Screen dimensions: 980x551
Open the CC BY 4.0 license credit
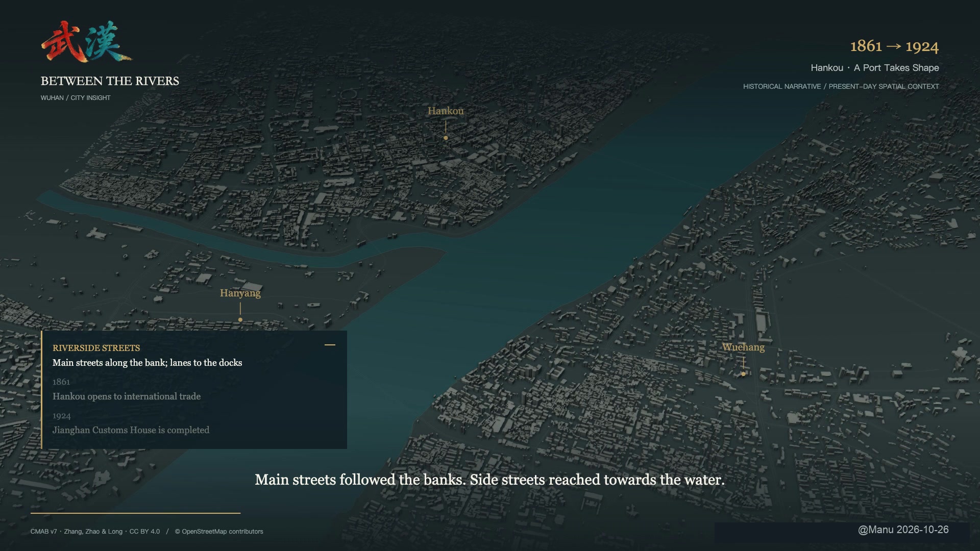pos(144,532)
